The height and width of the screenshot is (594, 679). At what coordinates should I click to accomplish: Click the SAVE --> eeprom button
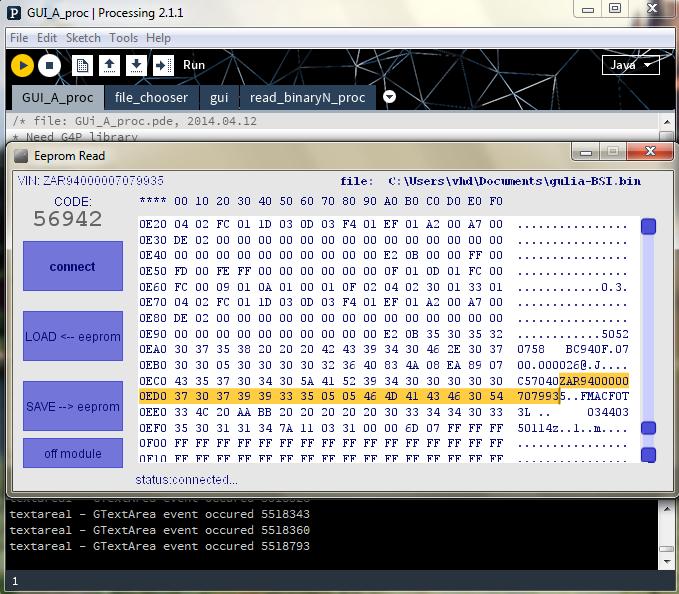pyautogui.click(x=73, y=406)
